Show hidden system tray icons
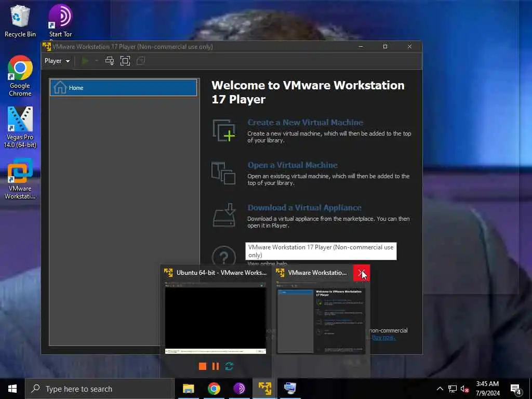 440,389
